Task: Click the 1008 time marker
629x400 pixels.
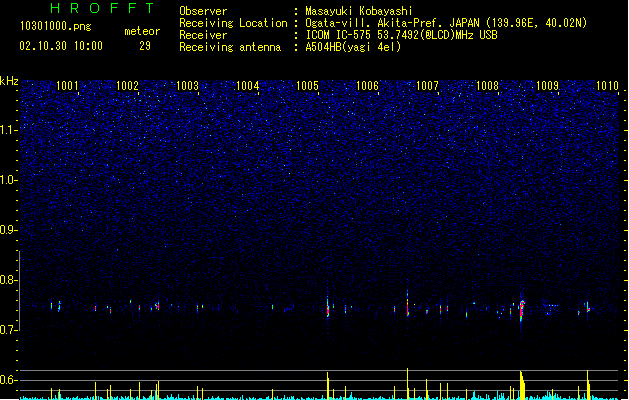Action: (487, 86)
